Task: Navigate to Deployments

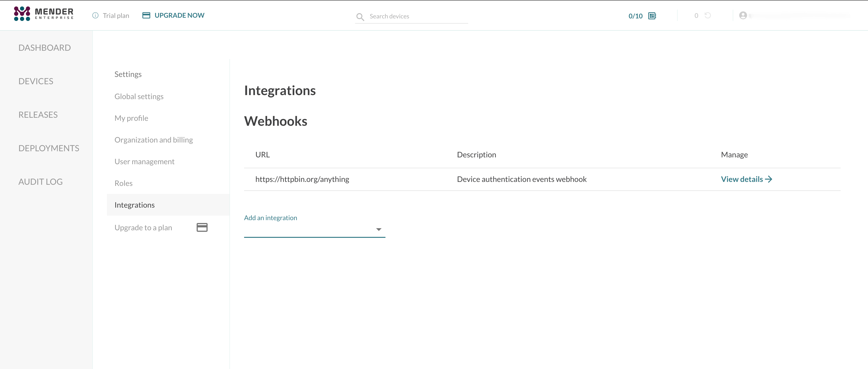Action: pyautogui.click(x=49, y=148)
